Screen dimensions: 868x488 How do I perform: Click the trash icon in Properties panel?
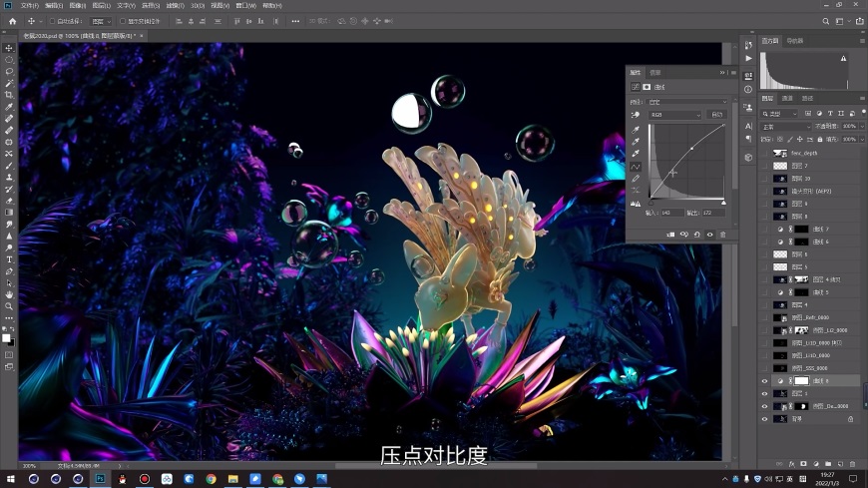tap(722, 235)
